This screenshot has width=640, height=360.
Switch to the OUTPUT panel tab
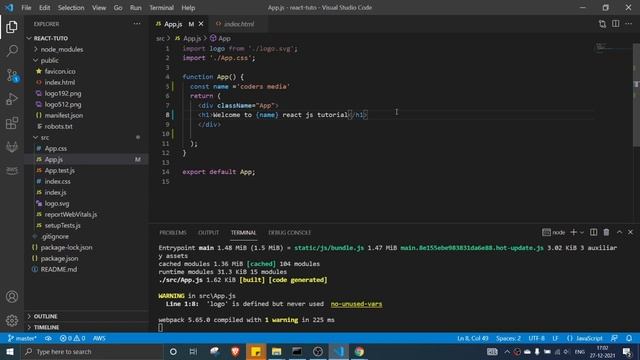[x=209, y=233]
